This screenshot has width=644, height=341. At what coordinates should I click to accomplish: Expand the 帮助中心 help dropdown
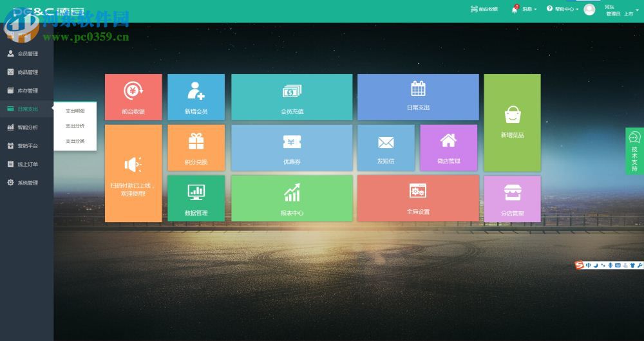(567, 9)
